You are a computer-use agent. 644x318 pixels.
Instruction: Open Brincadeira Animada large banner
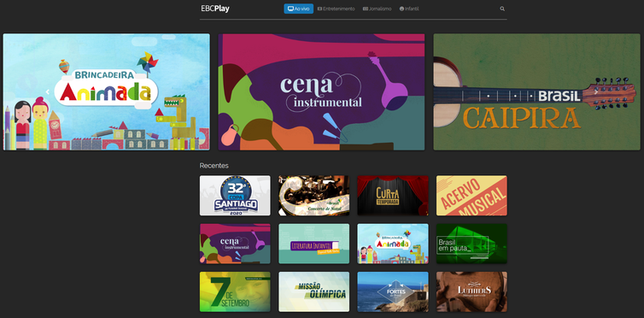coord(107,92)
